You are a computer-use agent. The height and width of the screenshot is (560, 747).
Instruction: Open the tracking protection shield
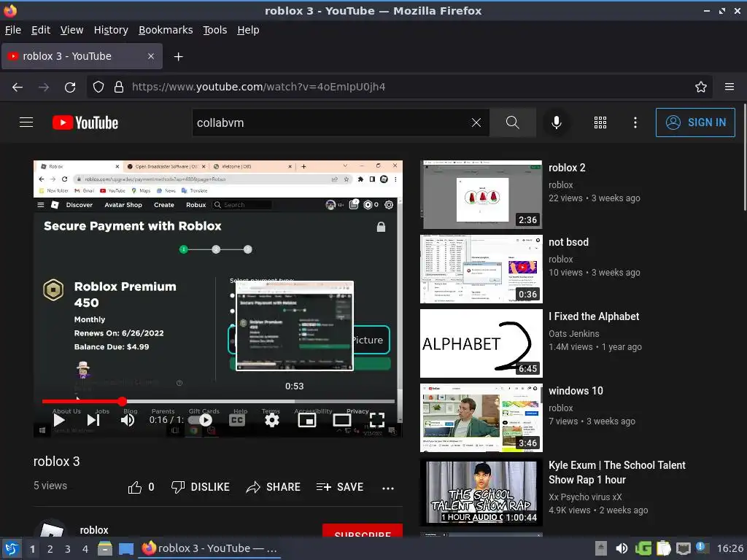[x=98, y=87]
